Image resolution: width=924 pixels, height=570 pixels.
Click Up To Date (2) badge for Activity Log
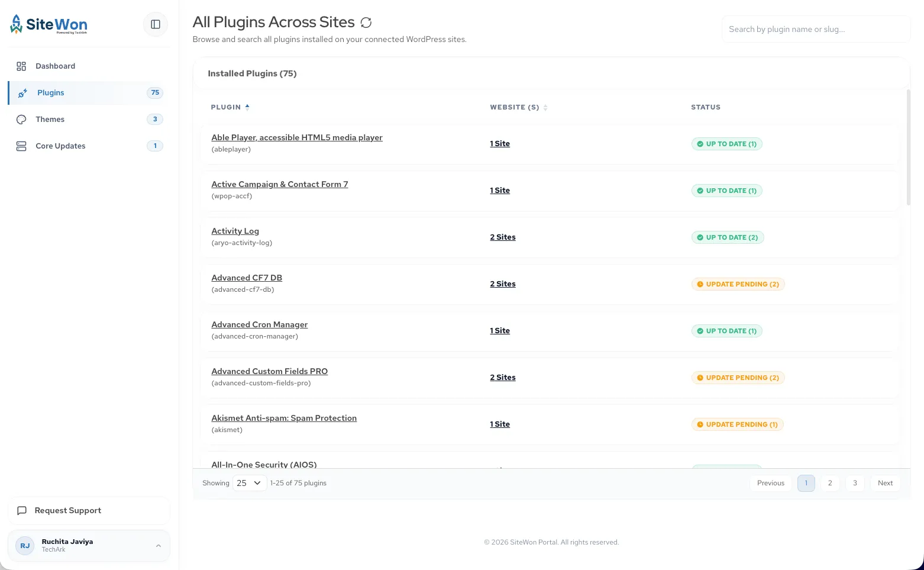point(728,237)
